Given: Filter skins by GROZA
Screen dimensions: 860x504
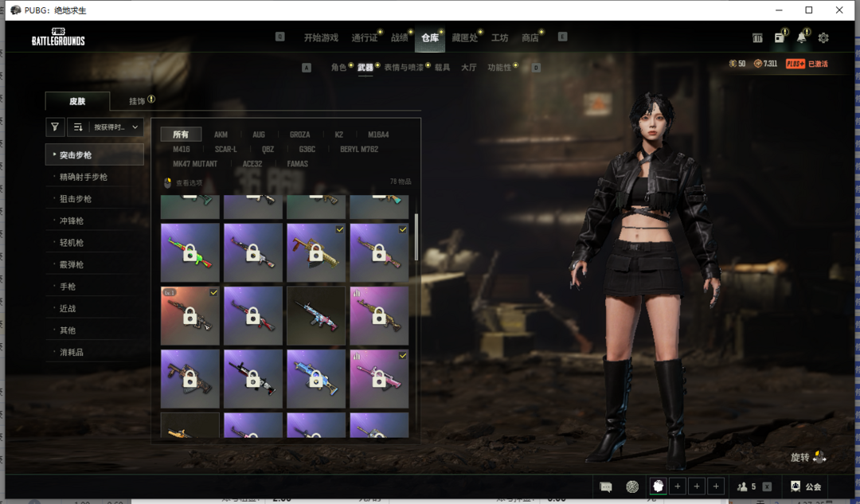Looking at the screenshot, I should pos(299,135).
